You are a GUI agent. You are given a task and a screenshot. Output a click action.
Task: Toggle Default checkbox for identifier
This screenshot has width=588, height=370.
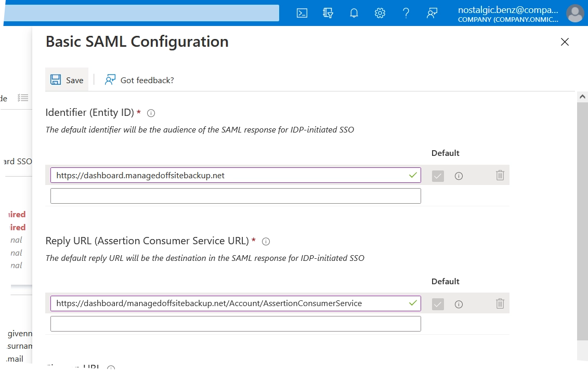pos(438,176)
